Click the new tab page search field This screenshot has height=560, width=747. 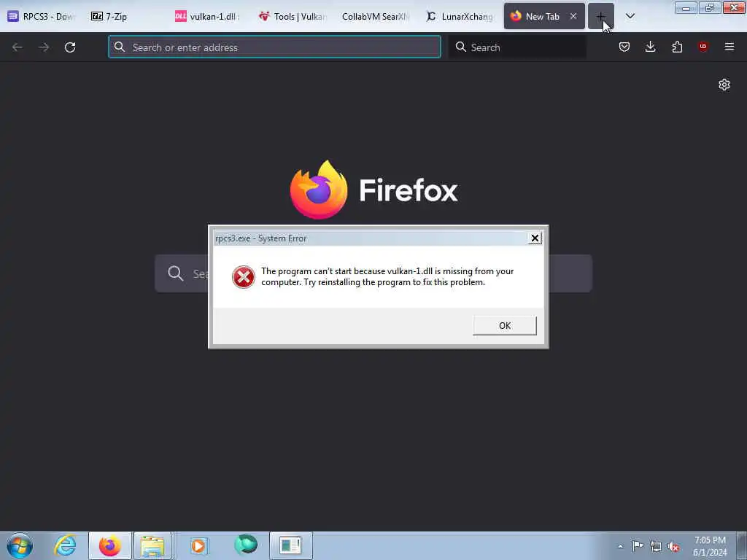click(x=373, y=273)
